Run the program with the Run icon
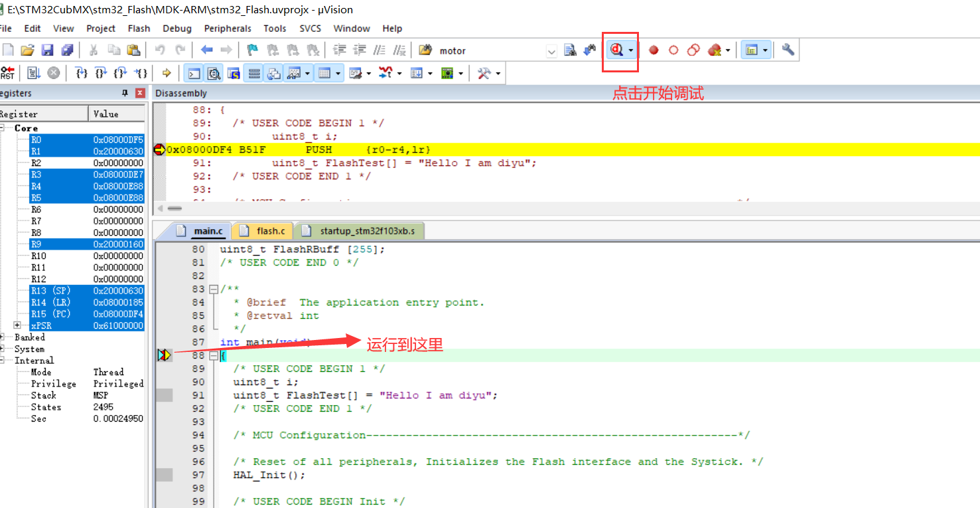The width and height of the screenshot is (980, 508). click(34, 73)
